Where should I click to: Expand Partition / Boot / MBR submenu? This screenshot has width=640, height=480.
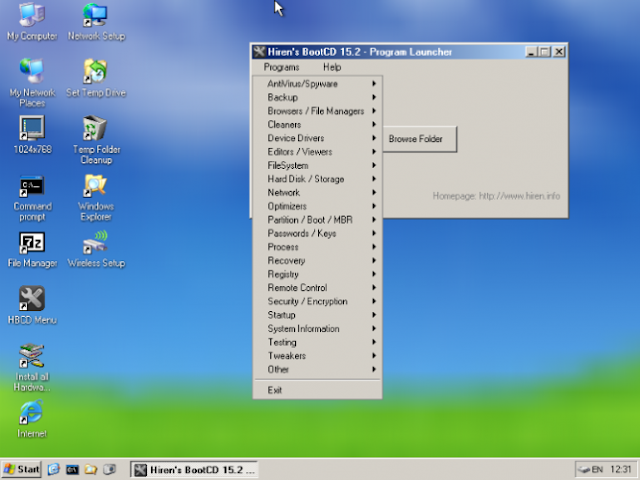point(318,220)
